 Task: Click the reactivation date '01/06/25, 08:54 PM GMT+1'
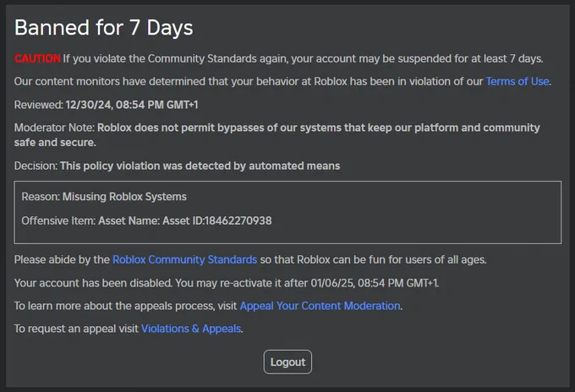(375, 283)
